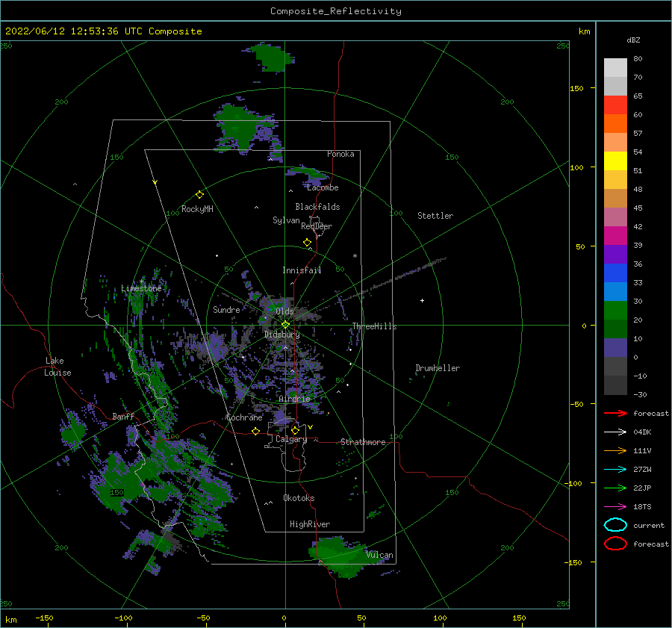Click the asterisk marker east of Innisfail

point(355,256)
